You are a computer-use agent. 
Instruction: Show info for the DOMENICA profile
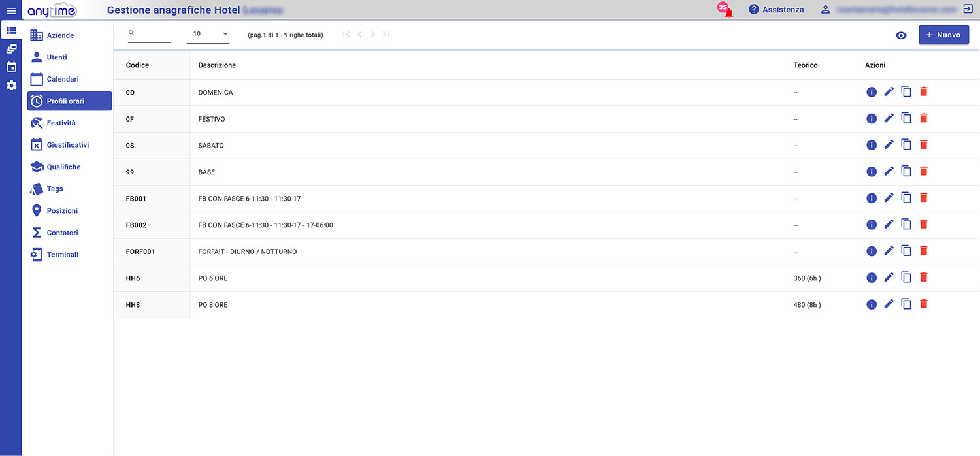click(871, 92)
